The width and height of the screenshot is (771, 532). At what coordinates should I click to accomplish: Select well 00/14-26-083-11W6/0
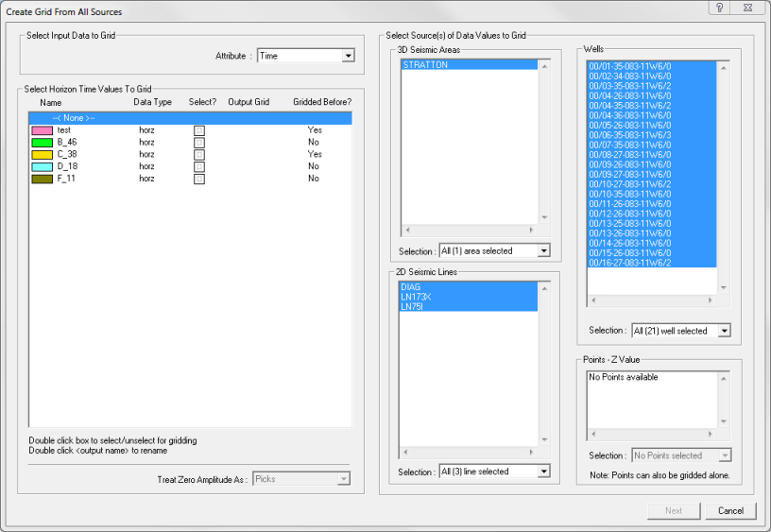click(x=652, y=244)
